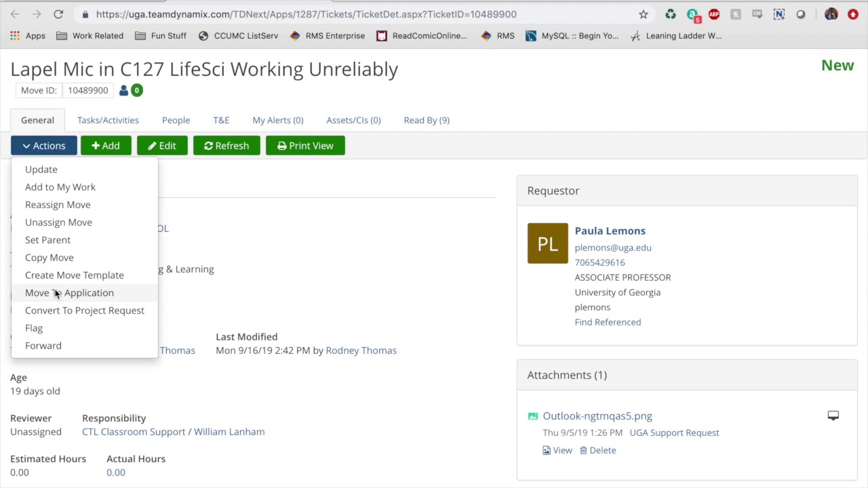Select Move To Application from the menu

click(69, 293)
